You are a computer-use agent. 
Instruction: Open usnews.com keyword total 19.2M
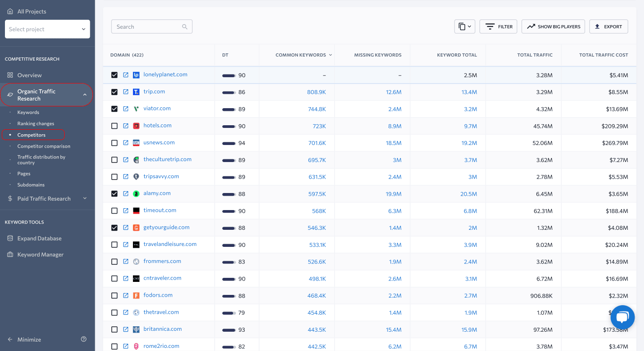point(469,143)
